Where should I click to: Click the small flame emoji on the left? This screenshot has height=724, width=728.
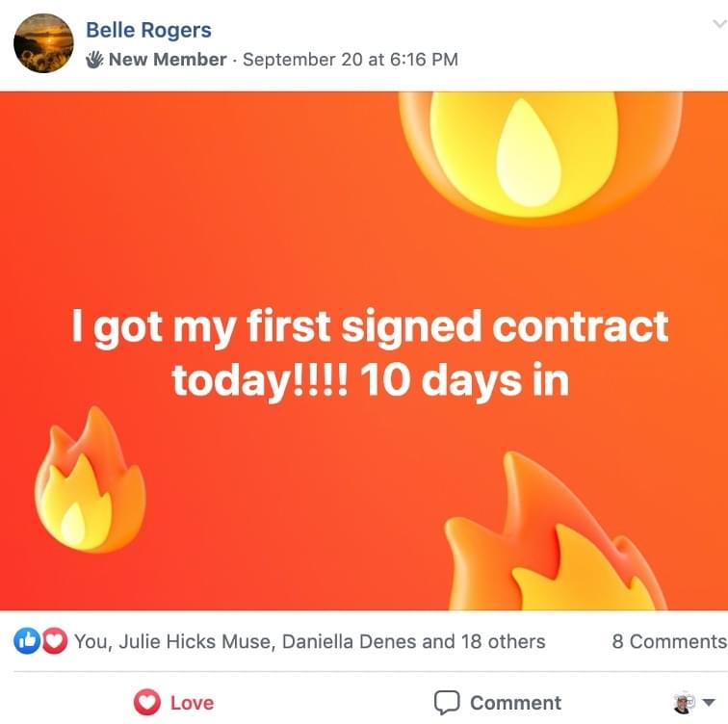(91, 479)
